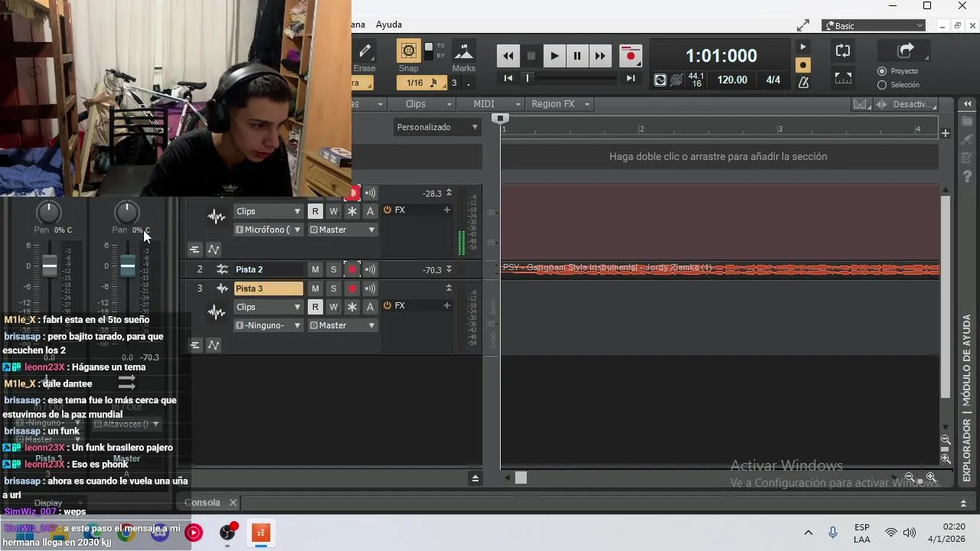Arm Pista 3 for recording
Screen dimensions: 980x551
(x=352, y=289)
